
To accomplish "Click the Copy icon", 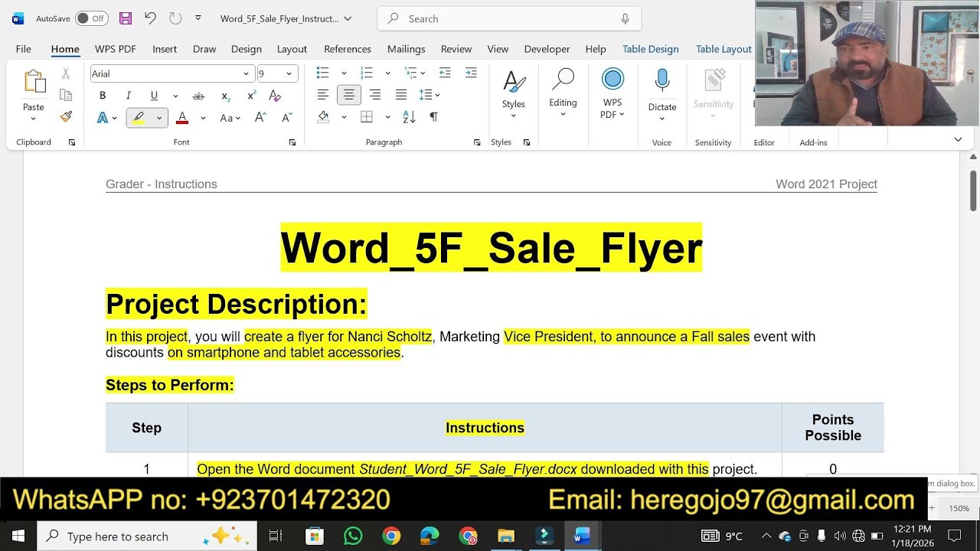I will point(66,95).
